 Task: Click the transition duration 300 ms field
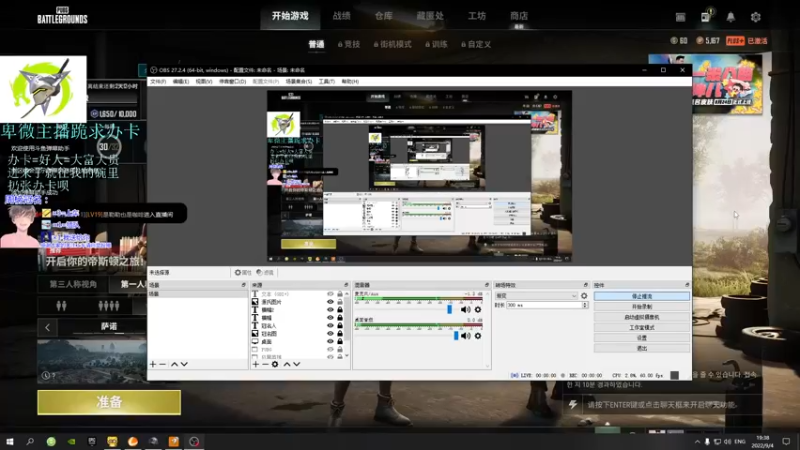click(544, 305)
